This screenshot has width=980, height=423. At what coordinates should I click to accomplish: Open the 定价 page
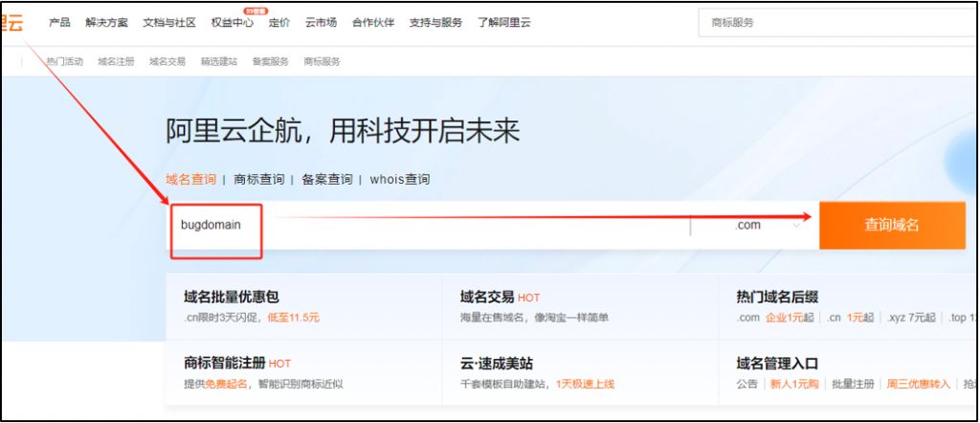279,23
